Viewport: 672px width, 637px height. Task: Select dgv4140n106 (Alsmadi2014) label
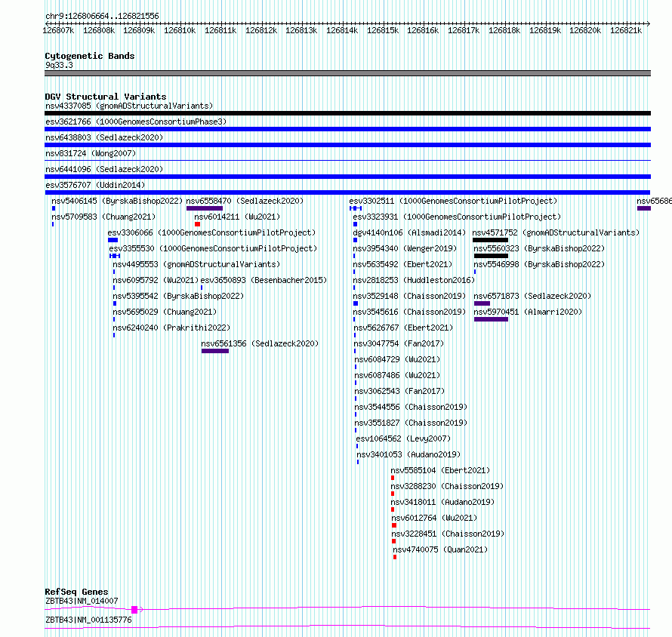[x=409, y=232]
